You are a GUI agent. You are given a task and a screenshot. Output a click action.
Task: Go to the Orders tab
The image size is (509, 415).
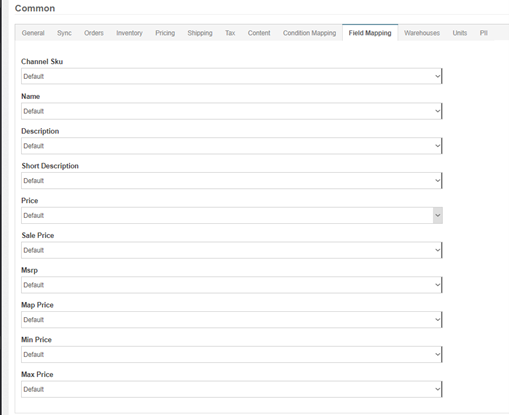[x=94, y=33]
